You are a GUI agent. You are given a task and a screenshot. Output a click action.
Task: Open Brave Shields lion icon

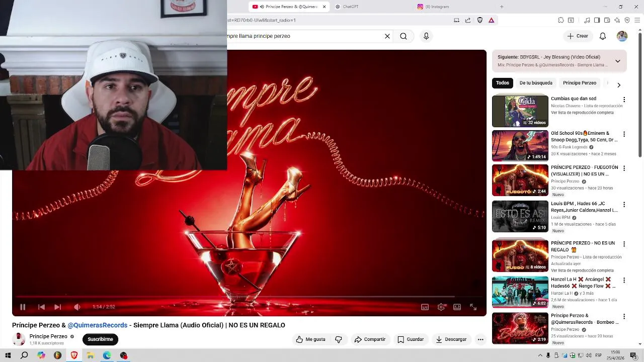(x=480, y=20)
